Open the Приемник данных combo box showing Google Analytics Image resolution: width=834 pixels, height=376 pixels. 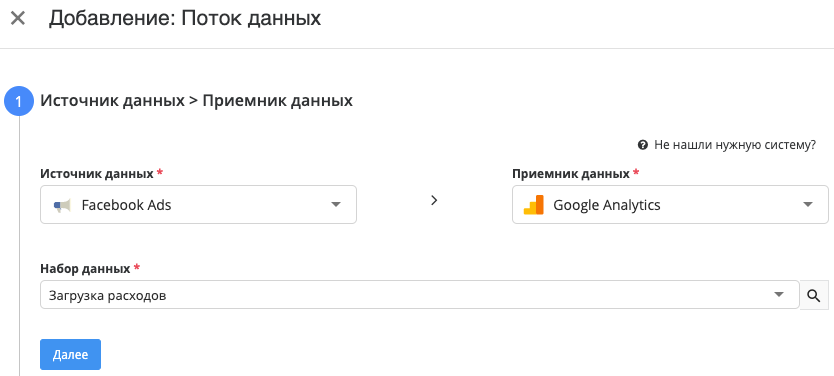[670, 204]
